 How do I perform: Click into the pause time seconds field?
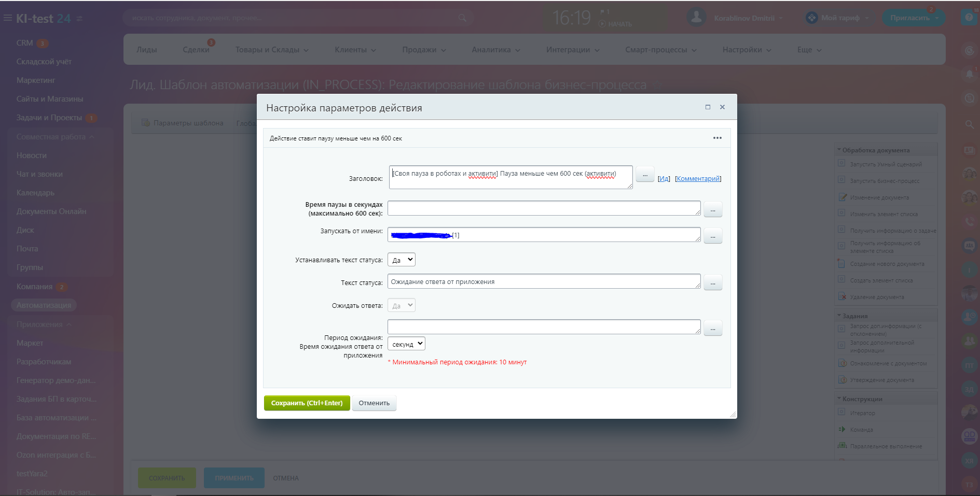click(x=543, y=208)
